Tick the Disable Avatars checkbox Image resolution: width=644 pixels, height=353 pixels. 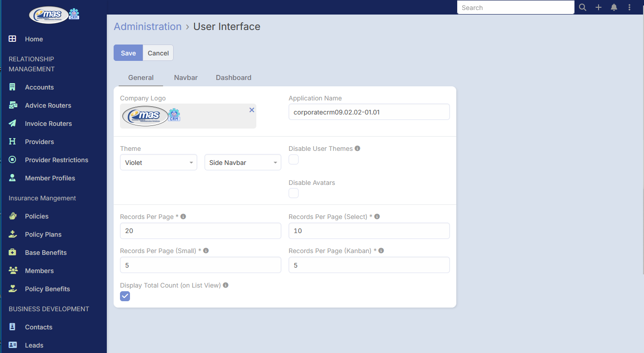[x=294, y=193]
